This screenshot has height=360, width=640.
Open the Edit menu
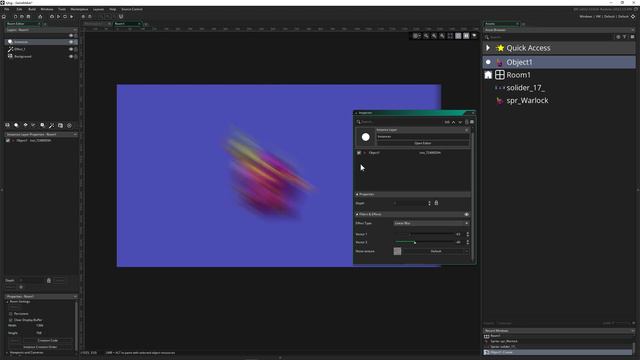pyautogui.click(x=19, y=9)
